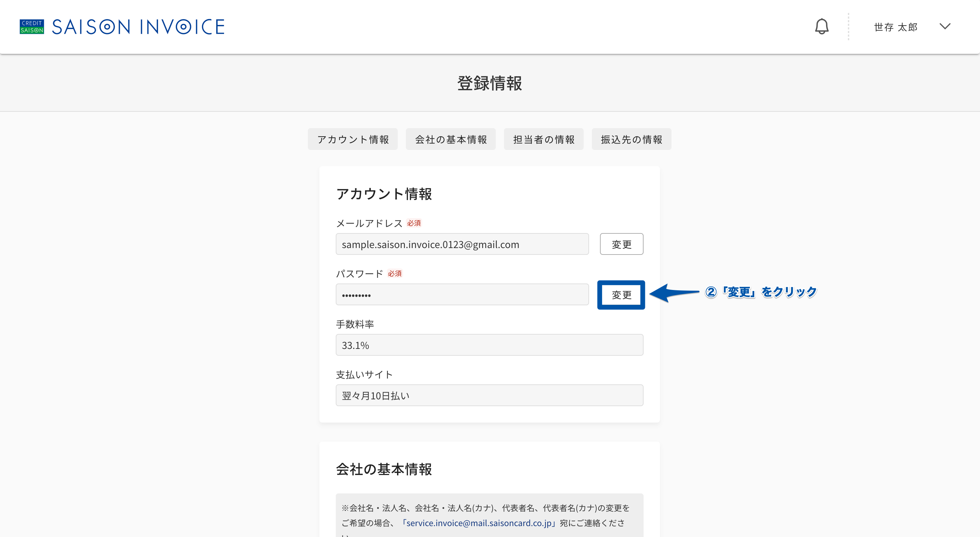Click the 支払いサイト field
This screenshot has height=537, width=980.
click(490, 395)
